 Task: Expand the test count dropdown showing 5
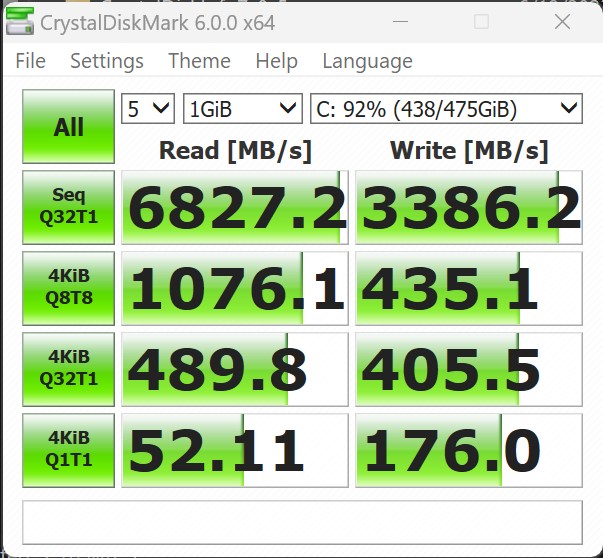click(x=148, y=108)
